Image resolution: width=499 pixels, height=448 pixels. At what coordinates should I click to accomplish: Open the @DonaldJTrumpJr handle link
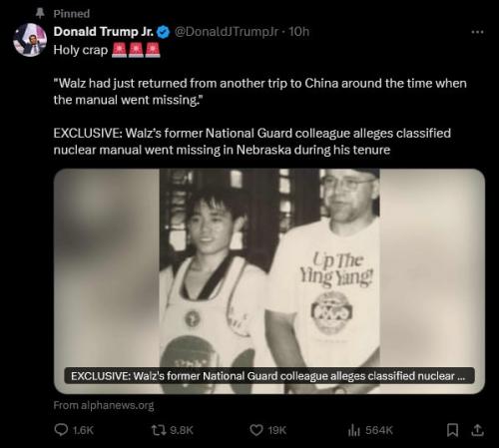click(227, 32)
